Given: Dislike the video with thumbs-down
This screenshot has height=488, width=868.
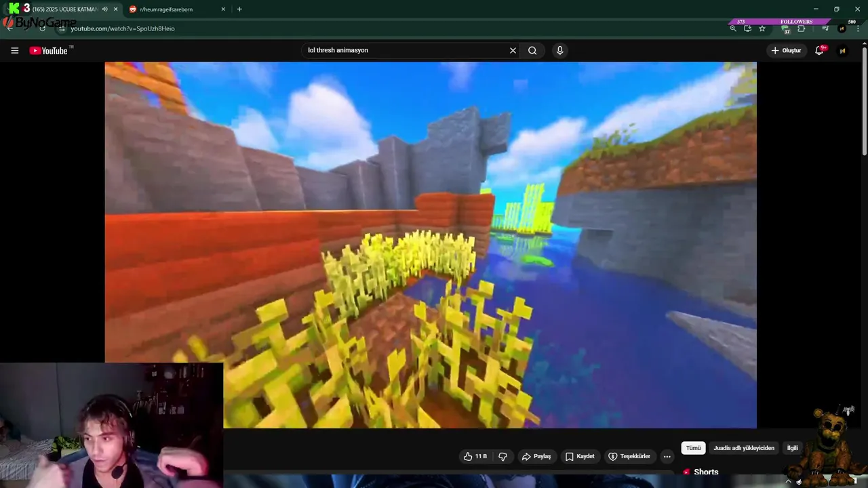Looking at the screenshot, I should tap(502, 456).
